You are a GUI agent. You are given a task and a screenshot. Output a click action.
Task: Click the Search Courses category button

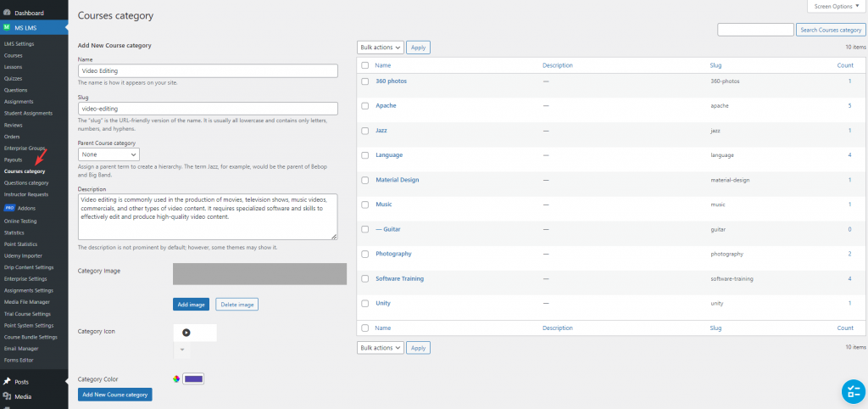coord(831,30)
